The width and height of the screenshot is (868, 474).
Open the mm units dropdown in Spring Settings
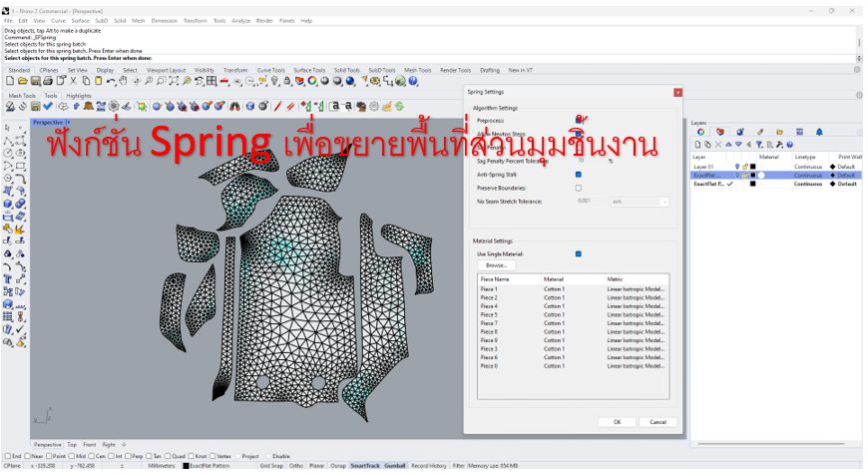[x=640, y=203]
